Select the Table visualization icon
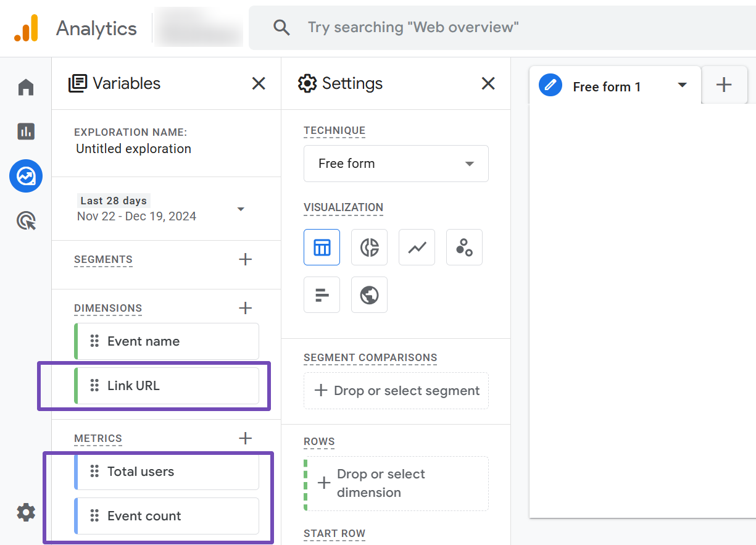 pos(322,248)
